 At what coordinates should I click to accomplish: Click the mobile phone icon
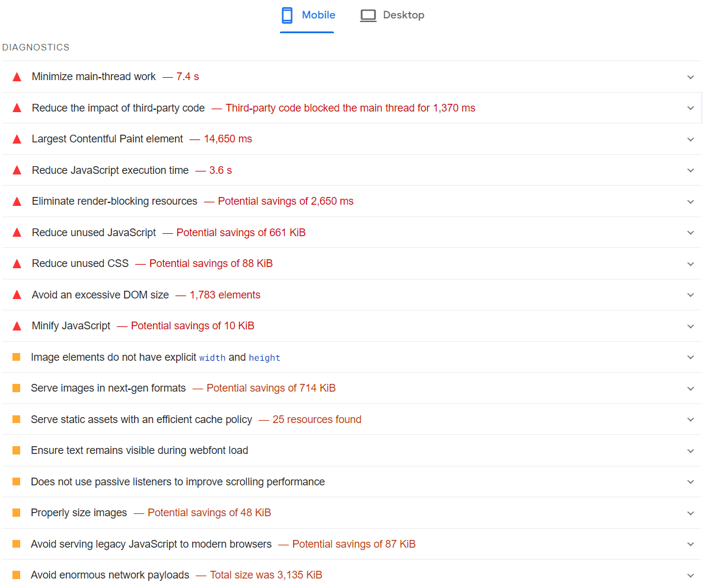tap(287, 15)
